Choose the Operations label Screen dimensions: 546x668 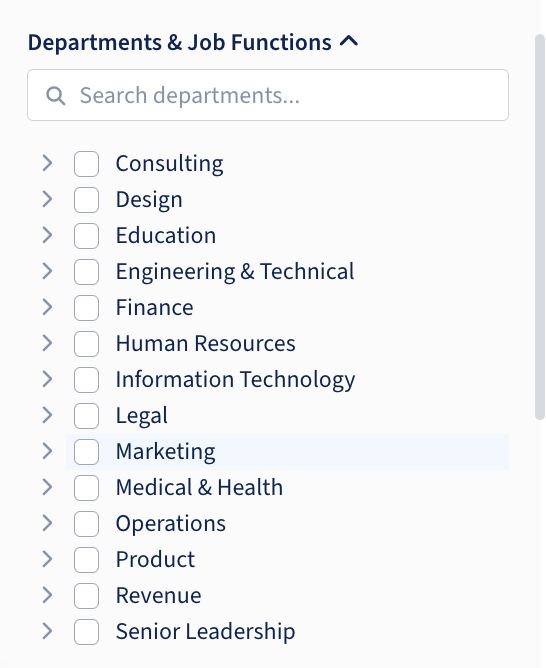point(170,524)
